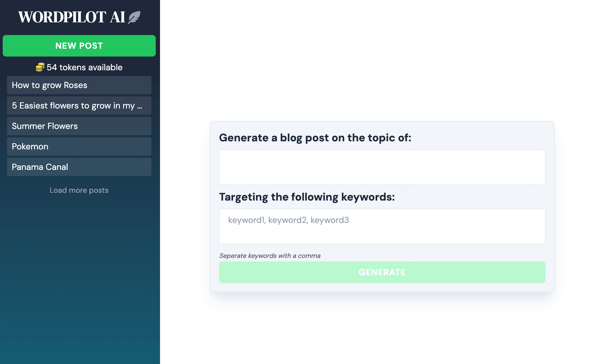Screen dimensions: 597x364
Task: Select the Panama Canal post
Action: (x=79, y=167)
